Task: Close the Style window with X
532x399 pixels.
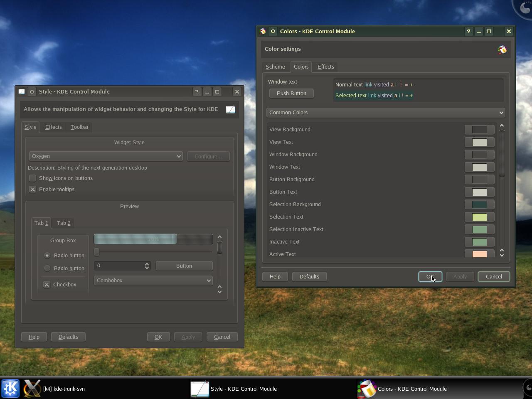Action: click(237, 91)
